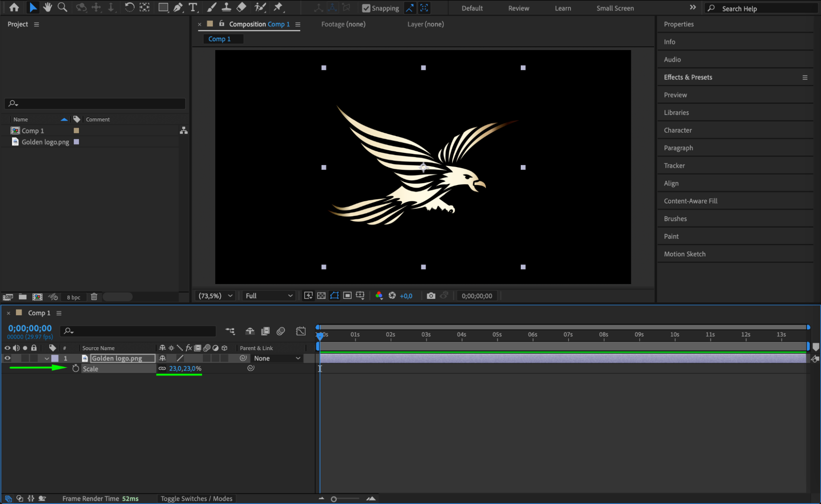
Task: Open the Full resolution dropdown
Action: coord(269,296)
